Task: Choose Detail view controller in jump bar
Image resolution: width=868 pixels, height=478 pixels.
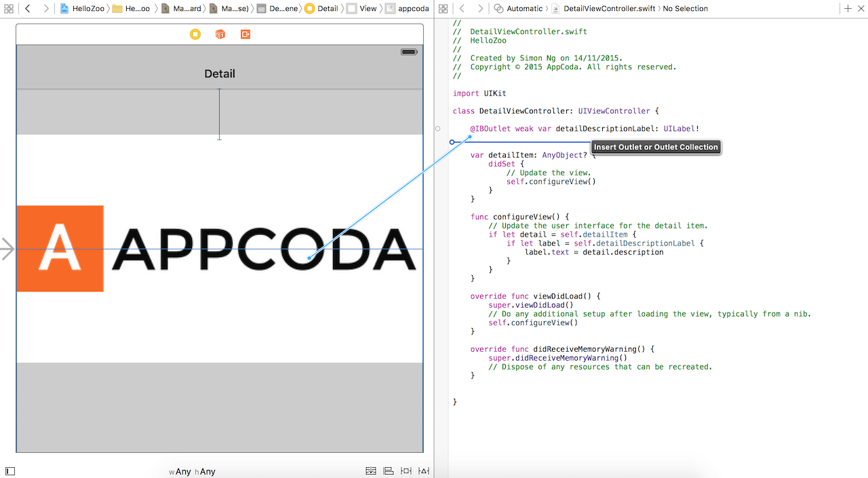Action: (321, 9)
